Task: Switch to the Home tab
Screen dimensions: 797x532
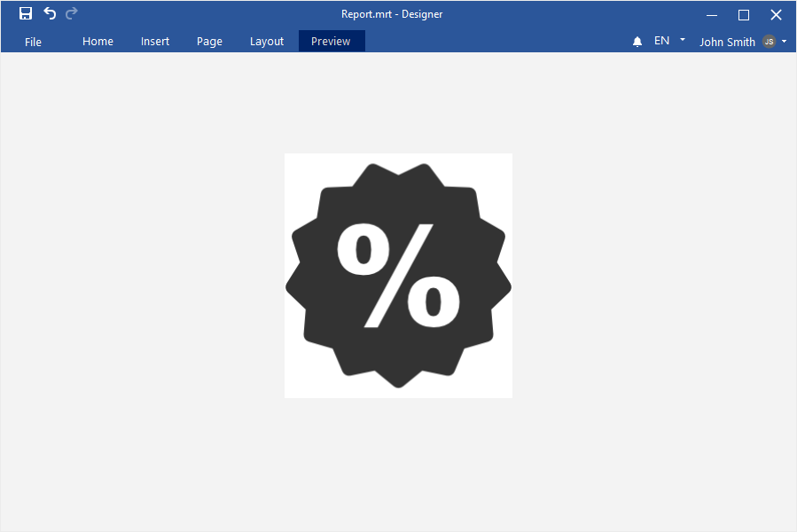Action: pyautogui.click(x=98, y=42)
